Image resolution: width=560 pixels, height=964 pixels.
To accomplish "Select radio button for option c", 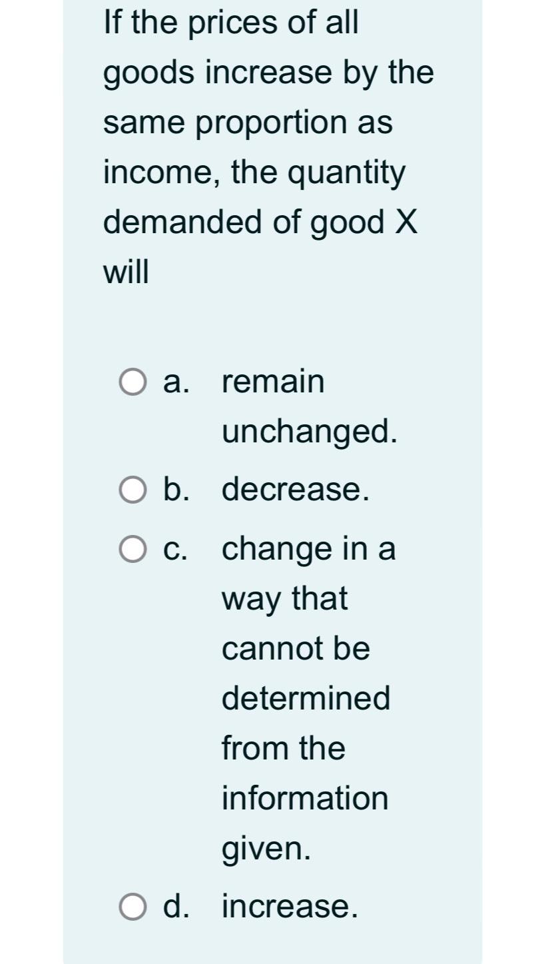I will click(134, 548).
